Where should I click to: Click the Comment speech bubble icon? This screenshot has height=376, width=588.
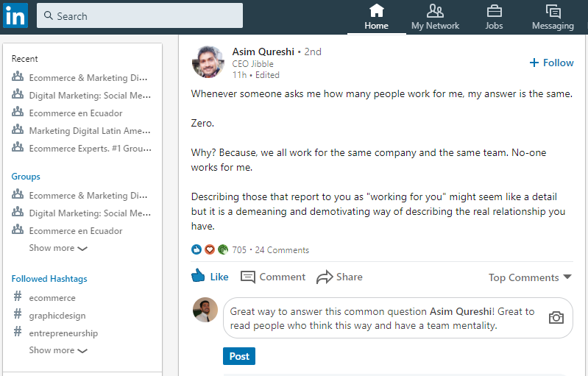[x=247, y=277]
